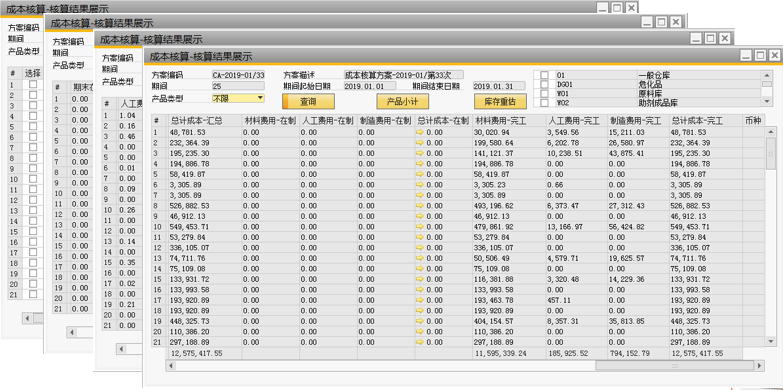Check the 选择 box of row 15 in the rearmost window
The width and height of the screenshot is (783, 390).
click(x=33, y=232)
